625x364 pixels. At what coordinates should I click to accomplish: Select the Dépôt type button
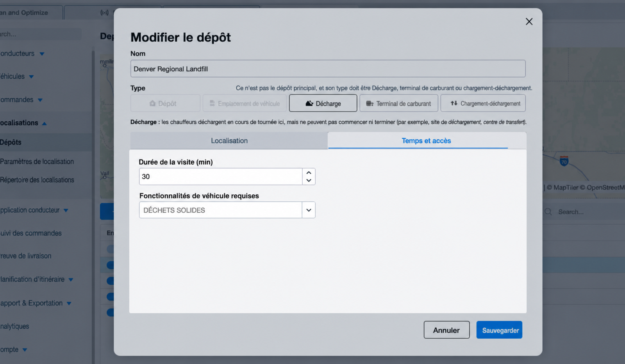165,103
